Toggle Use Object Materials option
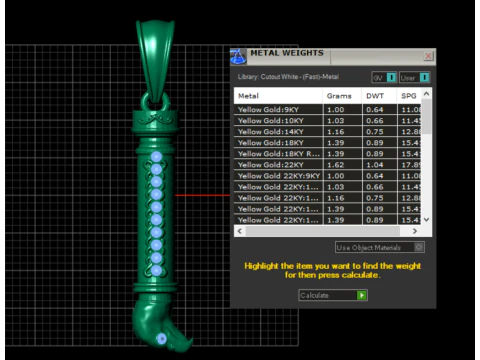Viewport: 480px width, 360px height. pyautogui.click(x=380, y=247)
